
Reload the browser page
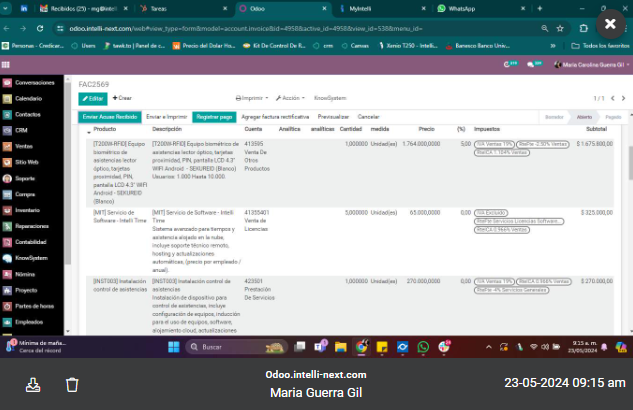40,29
